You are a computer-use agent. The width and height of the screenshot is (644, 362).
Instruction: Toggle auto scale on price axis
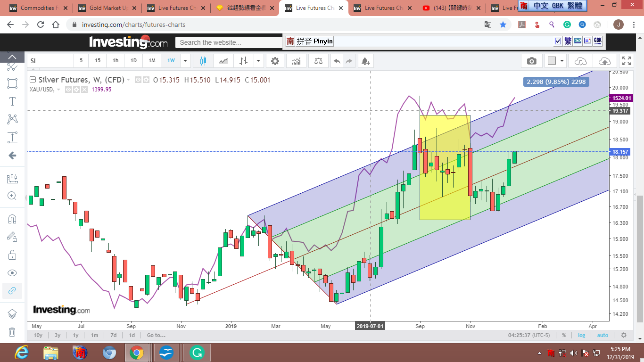click(x=603, y=335)
